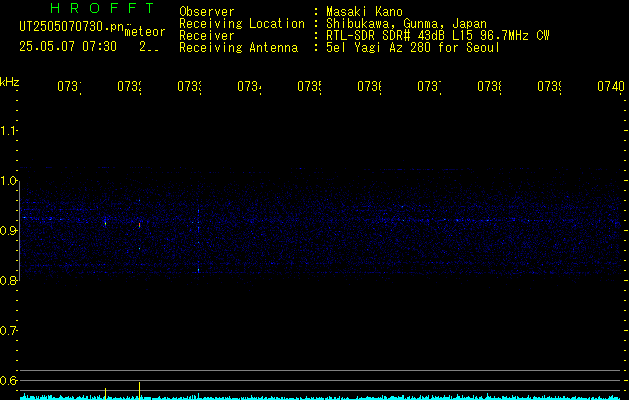Click the 0.9 frequency axis label
The width and height of the screenshot is (629, 400).
click(8, 231)
